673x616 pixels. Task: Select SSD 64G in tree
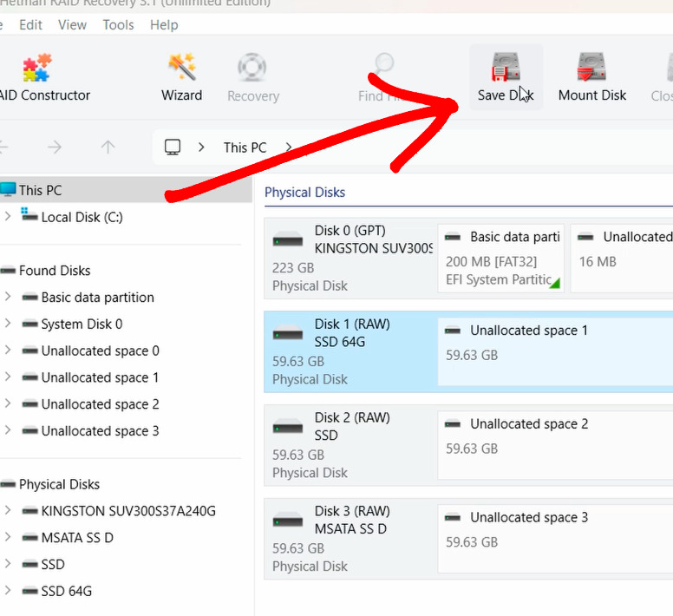pyautogui.click(x=67, y=591)
